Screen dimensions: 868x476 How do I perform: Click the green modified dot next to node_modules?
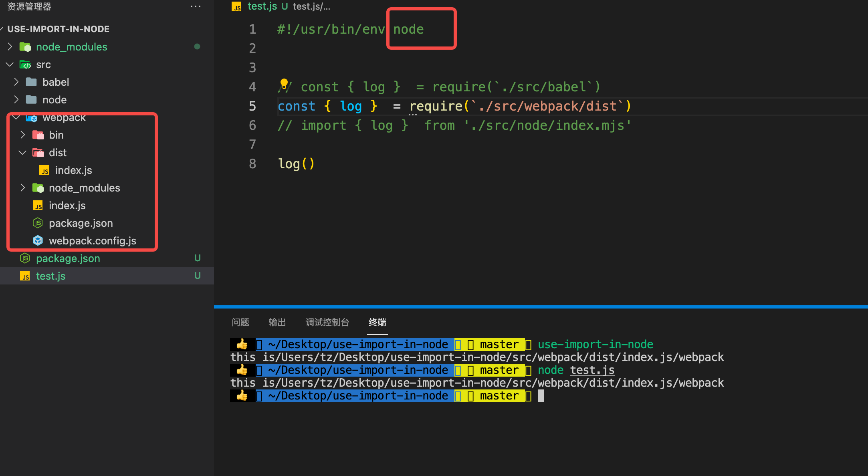(197, 46)
